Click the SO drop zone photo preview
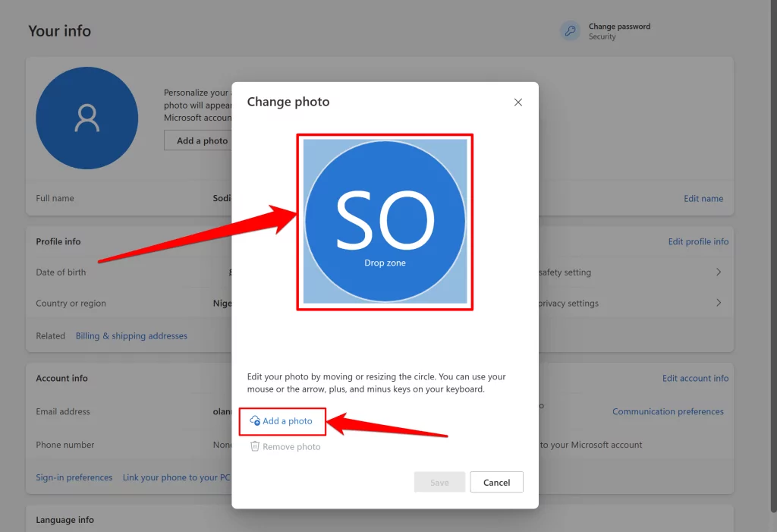777x532 pixels. (385, 221)
